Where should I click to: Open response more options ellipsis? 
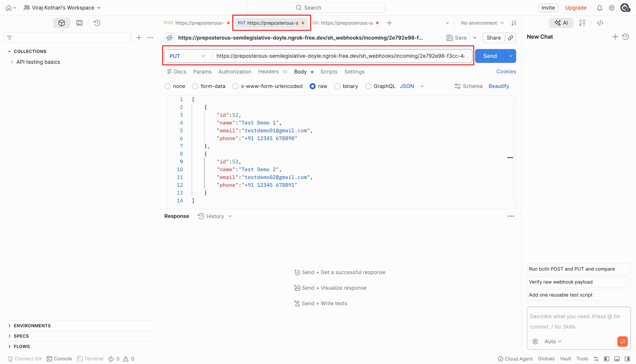pyautogui.click(x=511, y=216)
